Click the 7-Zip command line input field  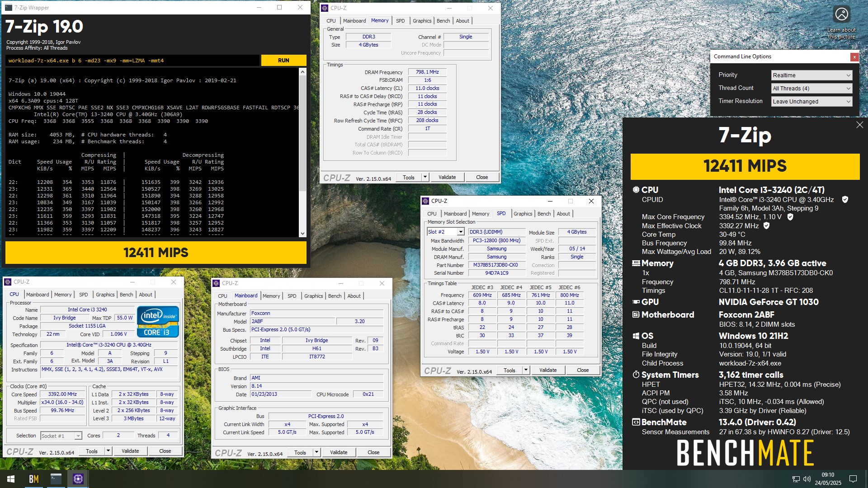click(x=133, y=61)
